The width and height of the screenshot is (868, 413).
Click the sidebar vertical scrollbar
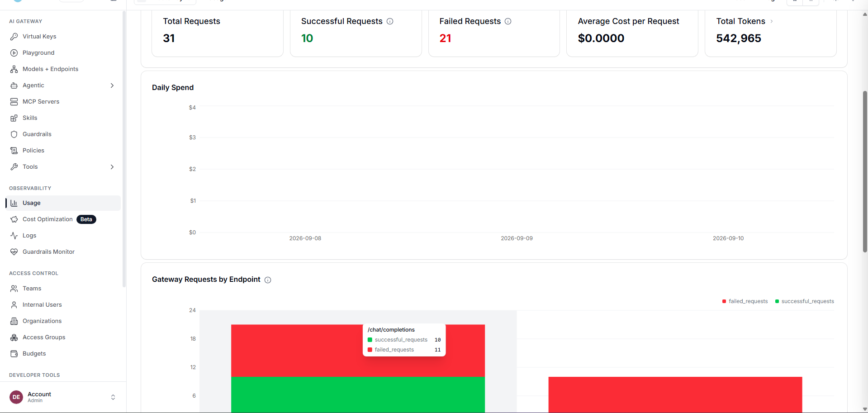click(124, 149)
